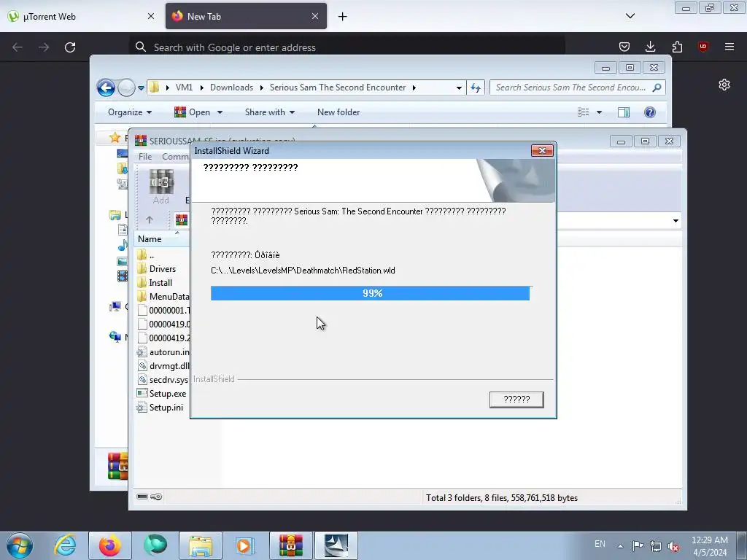Open Windows Media Player from taskbar
747x560 pixels.
245,545
